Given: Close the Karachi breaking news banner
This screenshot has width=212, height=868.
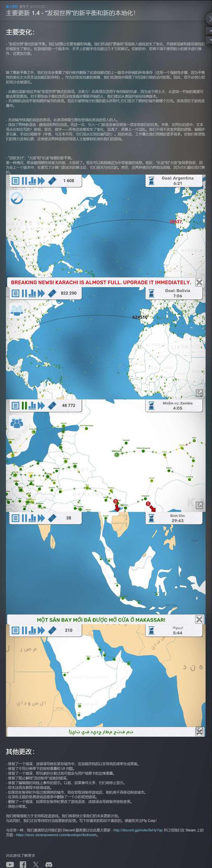Looking at the screenshot, I should 199,282.
